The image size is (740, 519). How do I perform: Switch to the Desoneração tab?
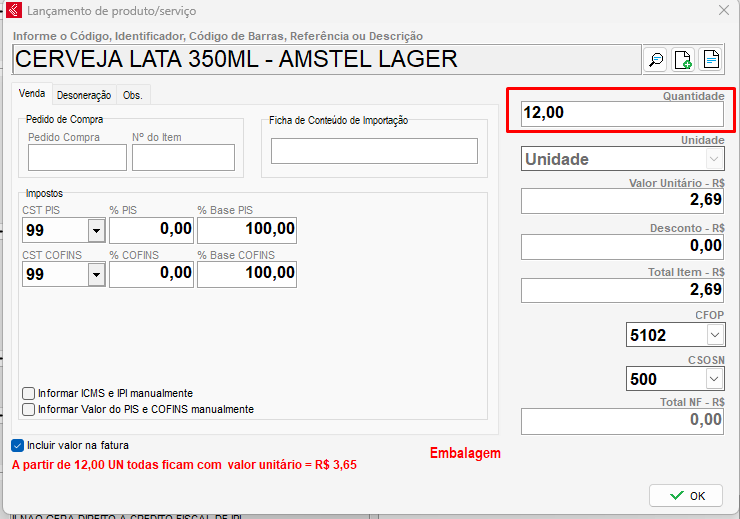(x=84, y=95)
